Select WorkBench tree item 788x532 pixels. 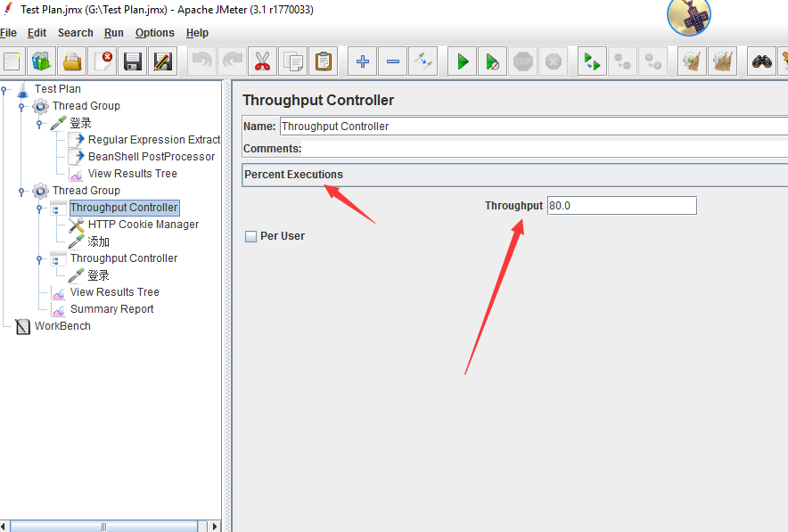tap(62, 326)
